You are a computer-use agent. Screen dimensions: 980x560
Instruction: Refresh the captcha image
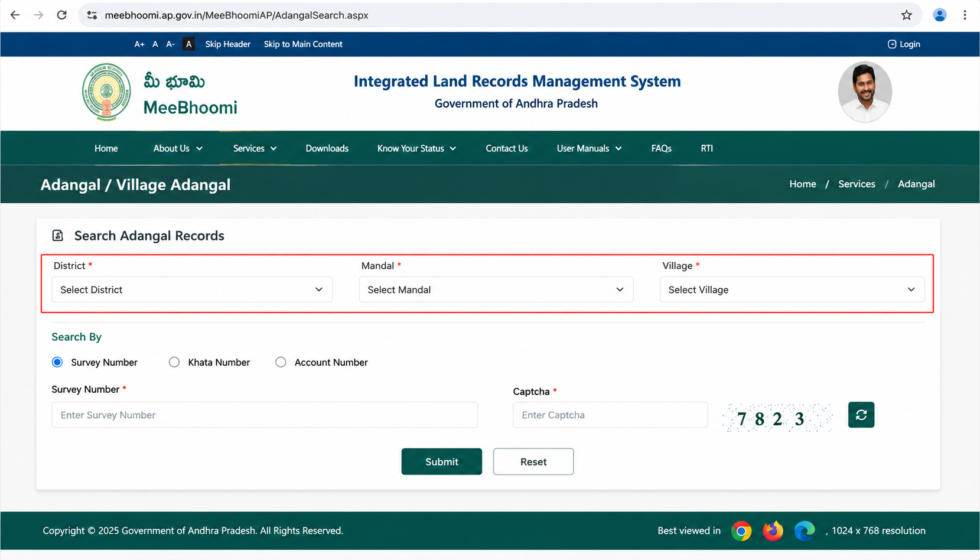tap(861, 415)
